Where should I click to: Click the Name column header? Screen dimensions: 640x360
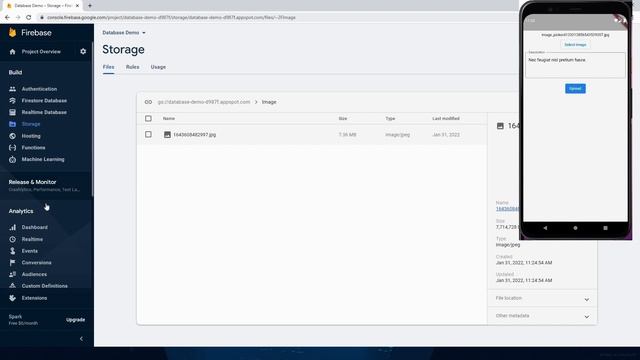[x=169, y=118]
